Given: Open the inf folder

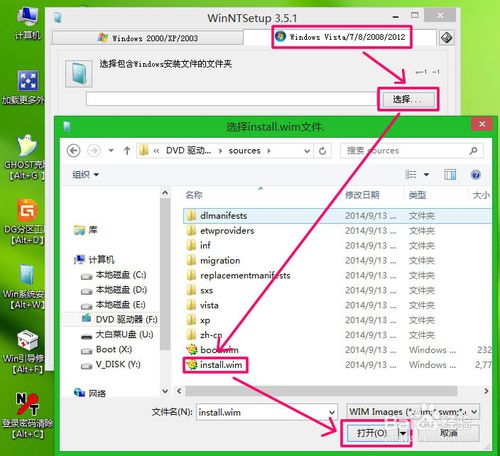Looking at the screenshot, I should coord(199,246).
